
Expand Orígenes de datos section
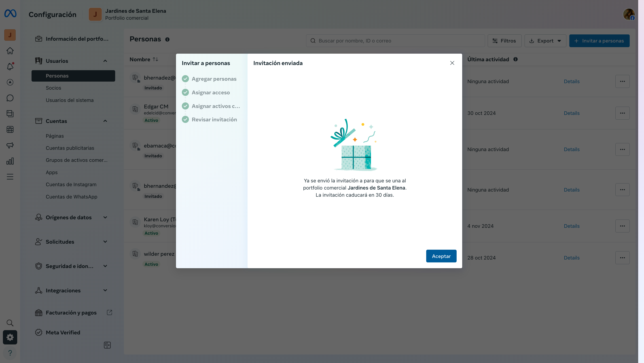click(x=105, y=217)
